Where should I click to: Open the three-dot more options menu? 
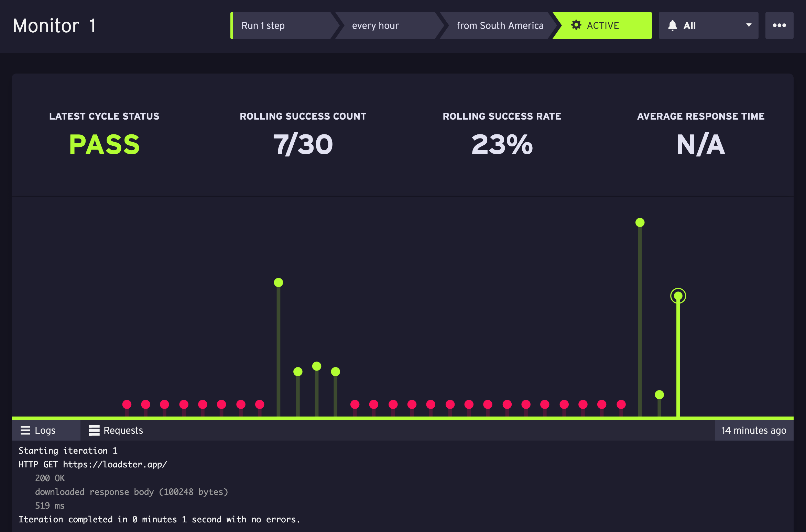(779, 25)
